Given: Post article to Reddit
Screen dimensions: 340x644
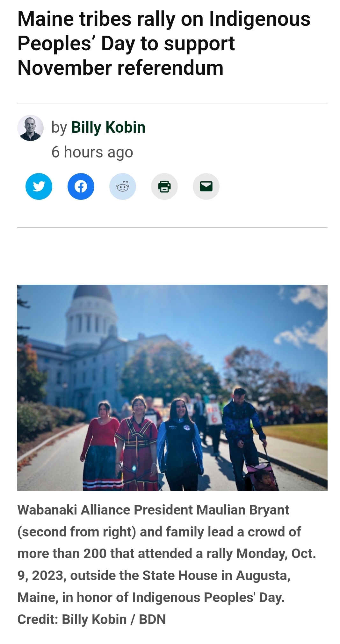Looking at the screenshot, I should (x=122, y=186).
